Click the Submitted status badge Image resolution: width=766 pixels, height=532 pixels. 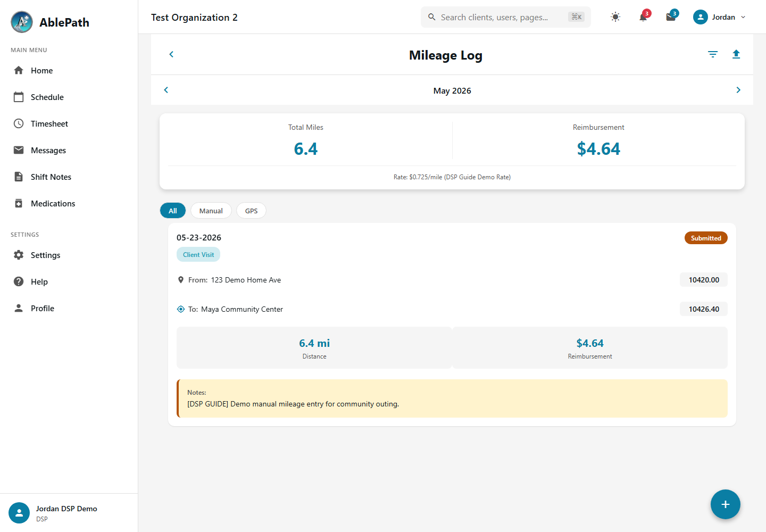[706, 238]
